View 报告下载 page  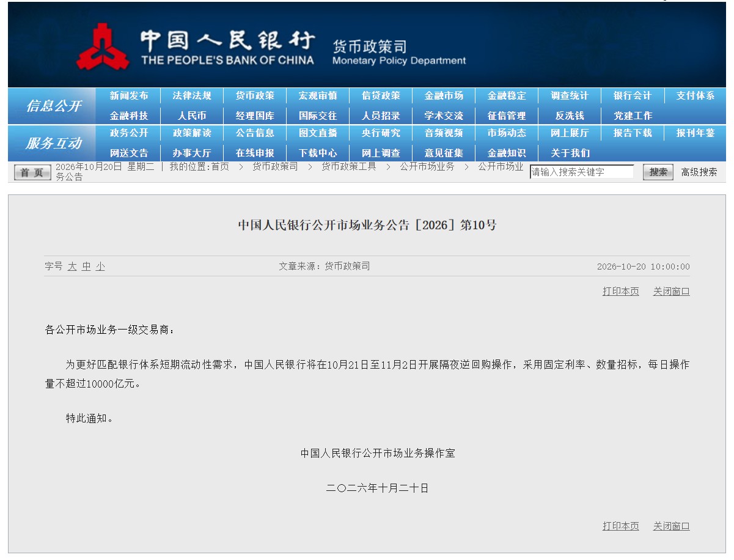(x=633, y=133)
